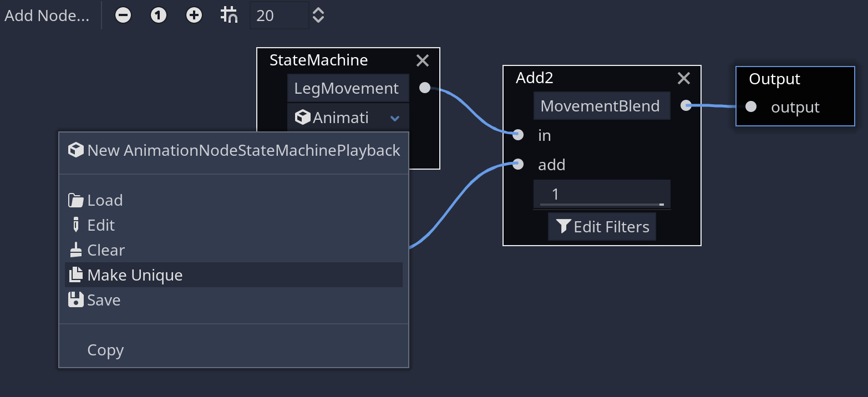Open the Add Node menu
The height and width of the screenshot is (397, 868).
(46, 15)
